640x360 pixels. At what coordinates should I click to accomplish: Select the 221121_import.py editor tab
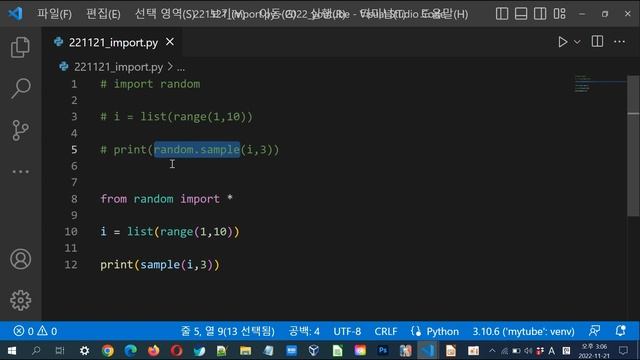tap(113, 42)
